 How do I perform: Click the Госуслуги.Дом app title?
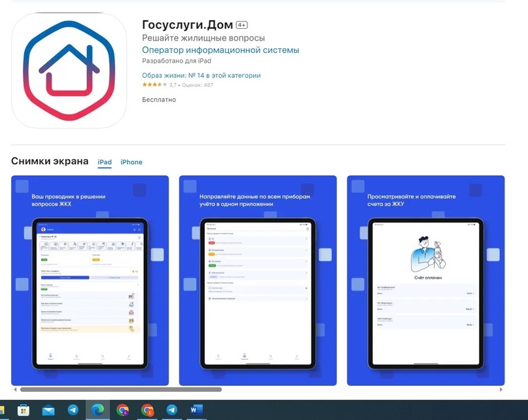pyautogui.click(x=188, y=25)
